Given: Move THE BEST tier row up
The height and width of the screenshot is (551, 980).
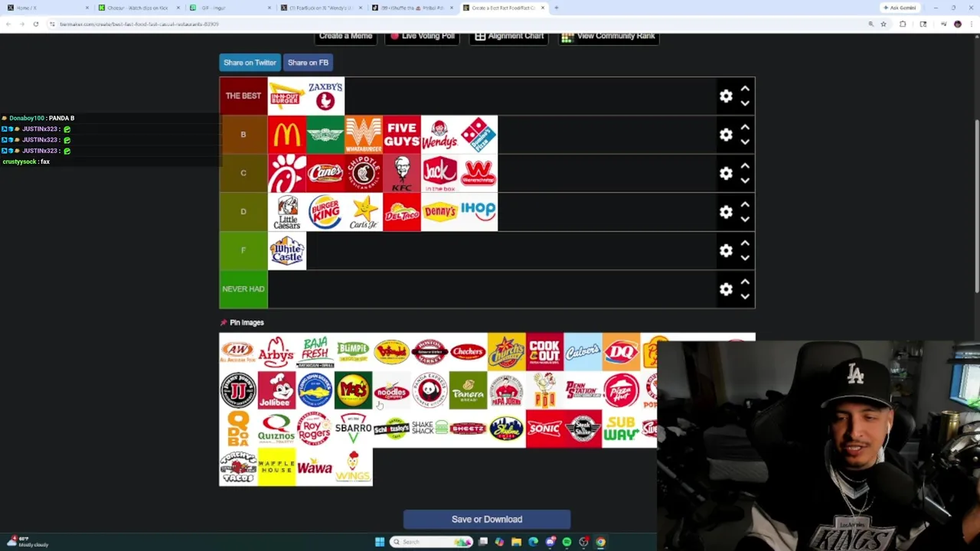Looking at the screenshot, I should [x=745, y=89].
